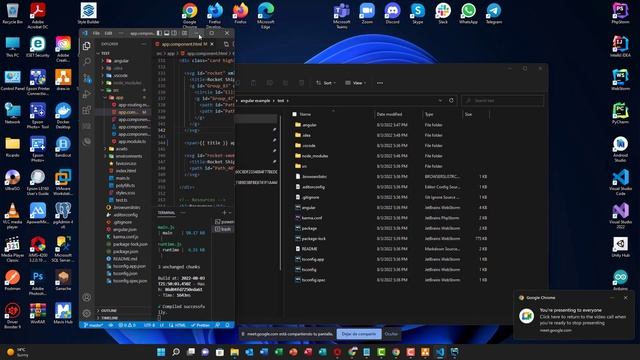Select the bash terminal in terminal list
Screen dimensions: 640x360
pyautogui.click(x=223, y=229)
